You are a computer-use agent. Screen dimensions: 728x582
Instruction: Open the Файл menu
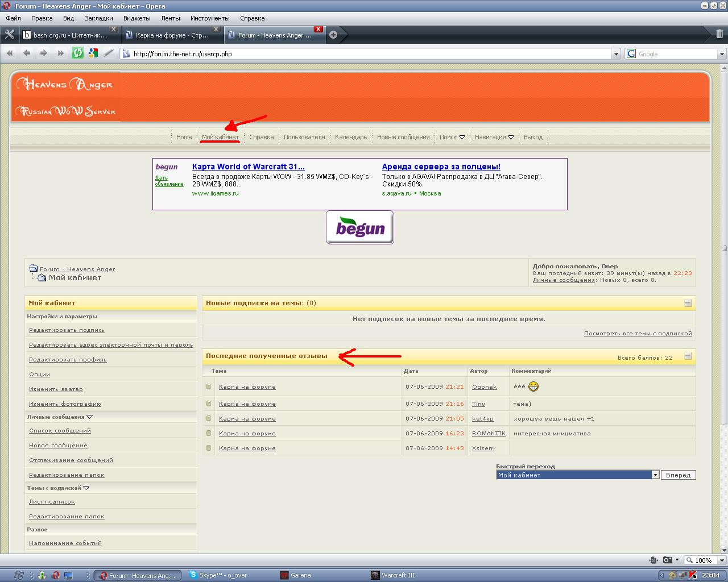[x=13, y=18]
